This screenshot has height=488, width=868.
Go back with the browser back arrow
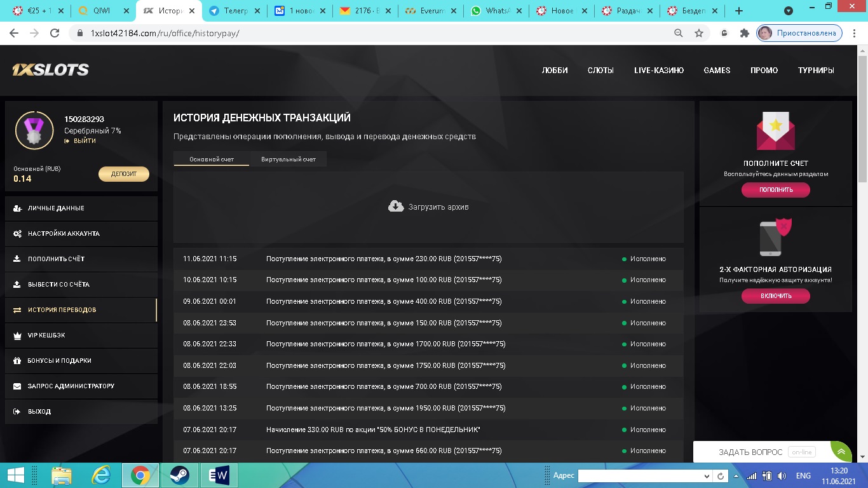14,33
